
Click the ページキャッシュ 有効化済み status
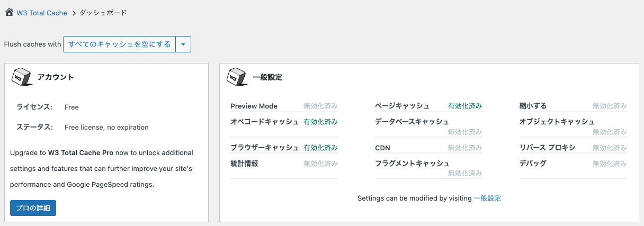[x=465, y=106]
